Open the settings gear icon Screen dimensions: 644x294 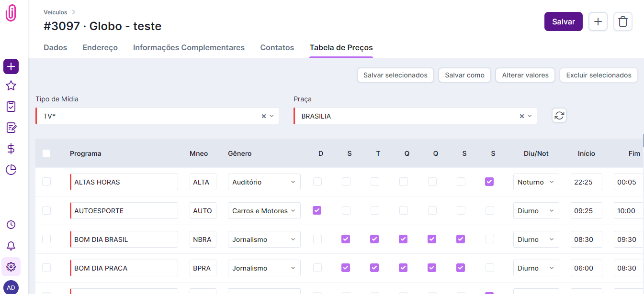click(11, 267)
